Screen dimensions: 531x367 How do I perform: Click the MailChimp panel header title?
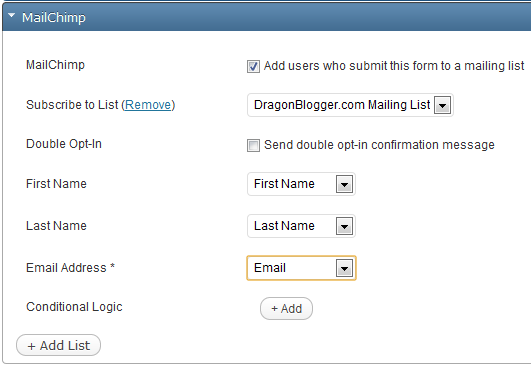(54, 17)
